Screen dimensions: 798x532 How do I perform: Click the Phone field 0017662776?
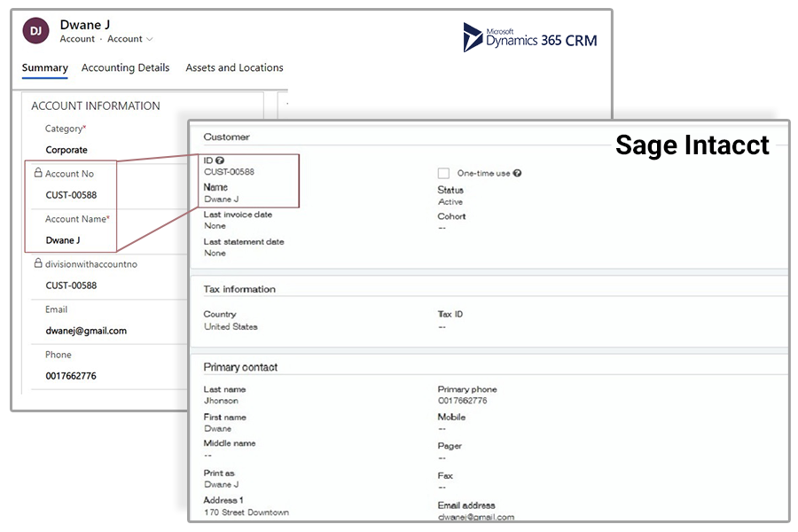point(71,376)
